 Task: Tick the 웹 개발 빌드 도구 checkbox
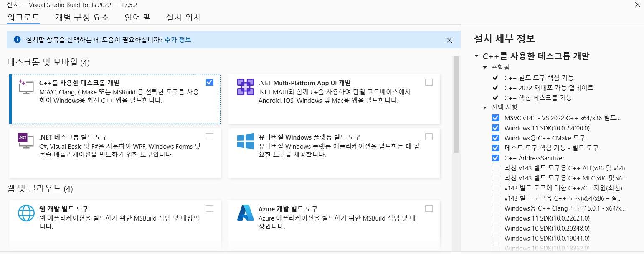[x=210, y=208]
